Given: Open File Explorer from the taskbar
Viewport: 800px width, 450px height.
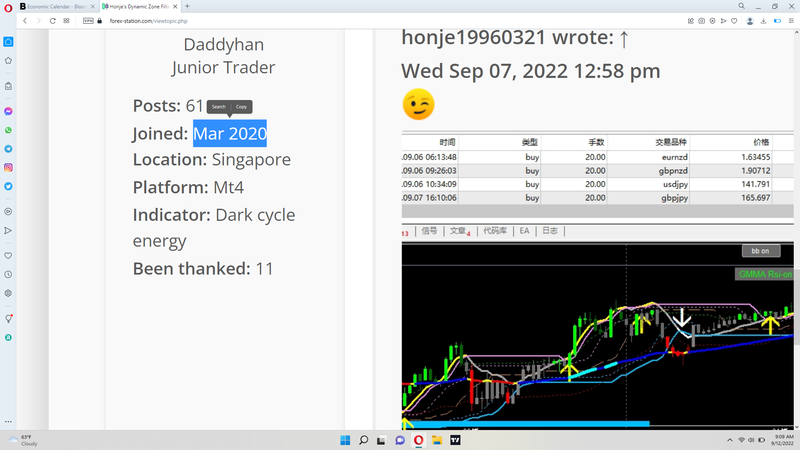Looking at the screenshot, I should (437, 440).
